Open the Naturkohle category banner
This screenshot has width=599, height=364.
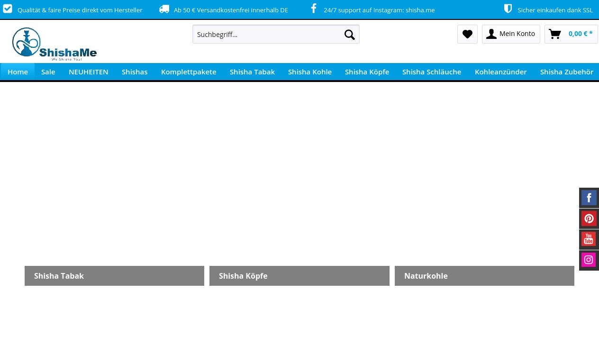click(484, 276)
